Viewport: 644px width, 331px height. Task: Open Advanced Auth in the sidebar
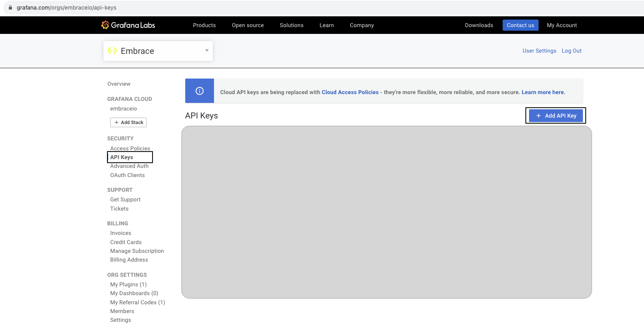click(x=129, y=166)
